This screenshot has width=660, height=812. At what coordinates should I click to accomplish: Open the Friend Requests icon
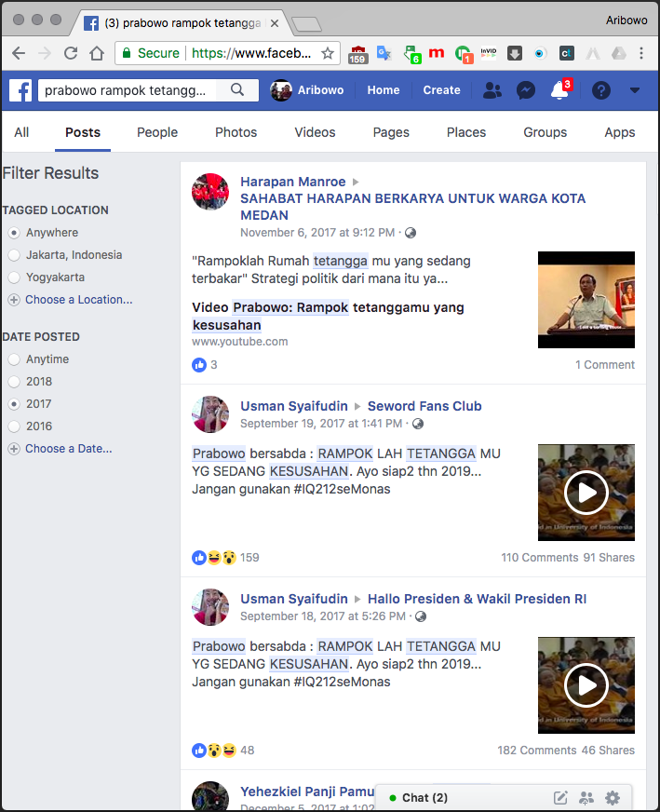coord(492,90)
